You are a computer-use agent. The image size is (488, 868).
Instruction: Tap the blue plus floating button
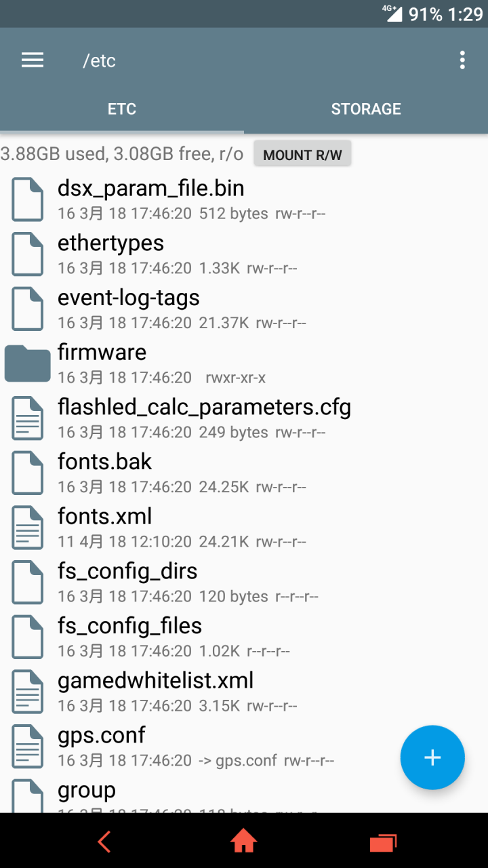click(x=432, y=757)
